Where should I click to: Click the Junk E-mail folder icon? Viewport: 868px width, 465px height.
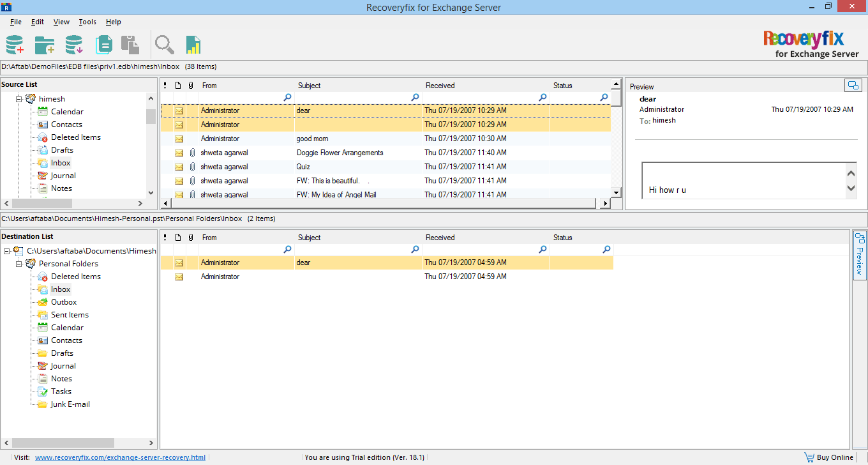(x=43, y=404)
